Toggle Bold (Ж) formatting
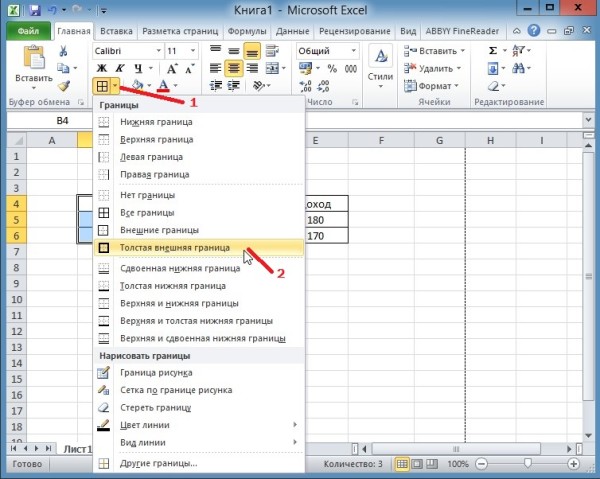 [102, 68]
